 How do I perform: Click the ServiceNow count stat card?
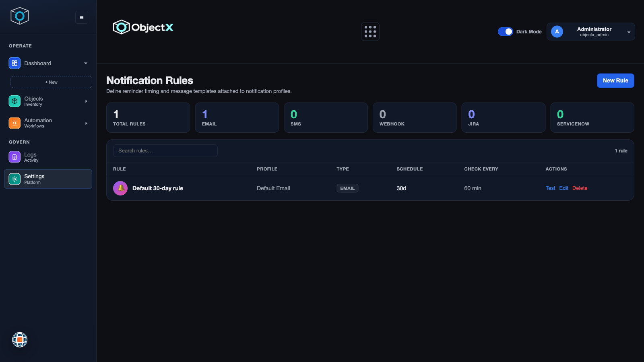592,117
